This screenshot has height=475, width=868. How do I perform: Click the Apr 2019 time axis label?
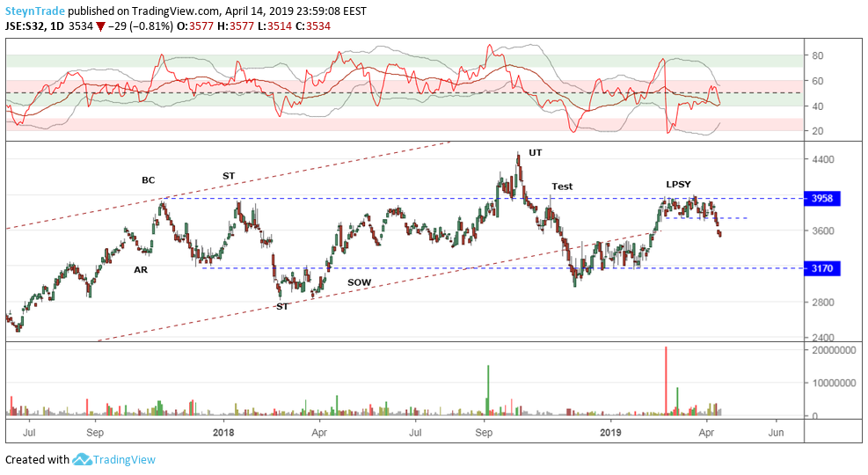(x=706, y=433)
